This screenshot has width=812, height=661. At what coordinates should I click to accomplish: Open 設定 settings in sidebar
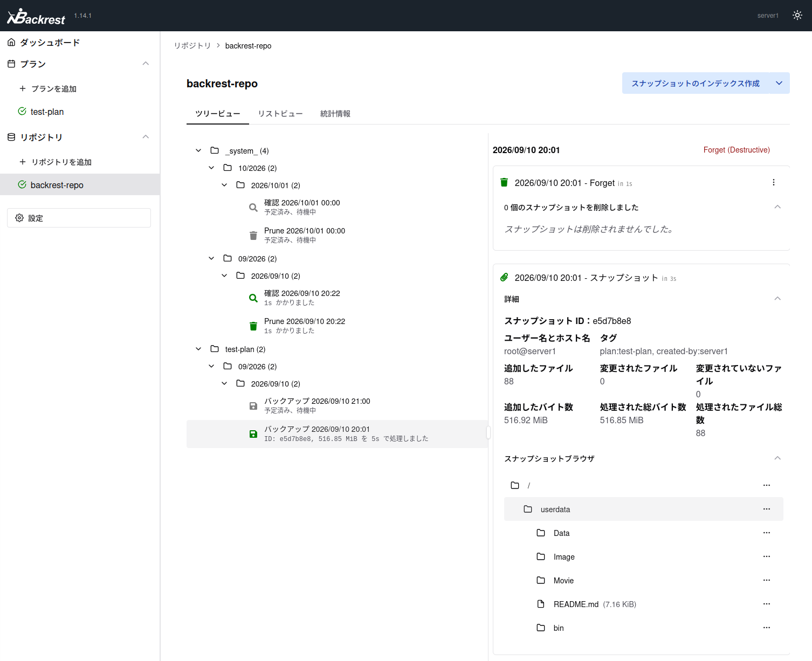pos(79,218)
